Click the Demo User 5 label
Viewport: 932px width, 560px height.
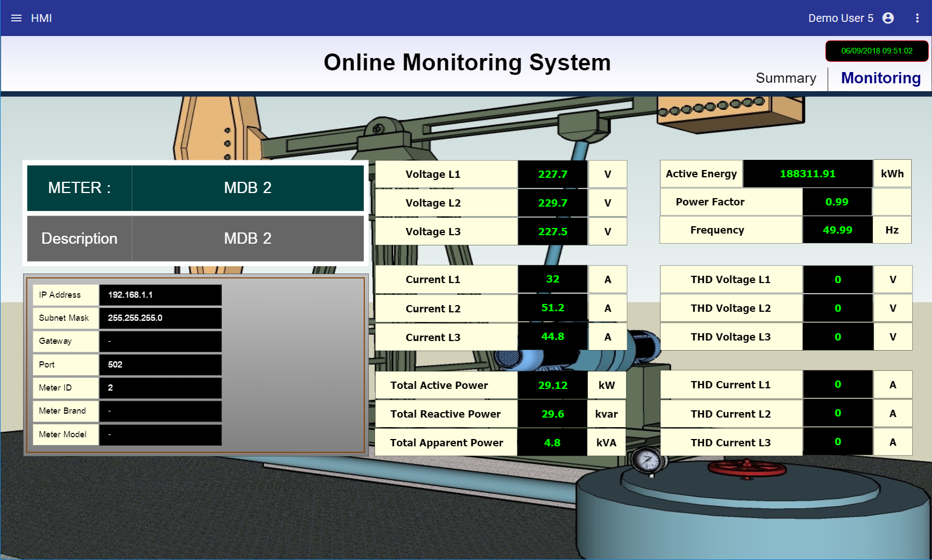point(840,18)
